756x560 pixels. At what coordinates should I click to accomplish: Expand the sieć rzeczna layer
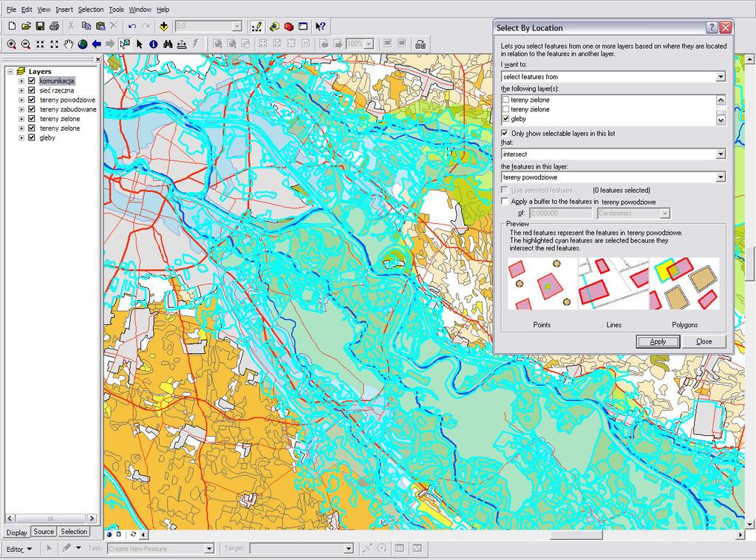(x=21, y=90)
